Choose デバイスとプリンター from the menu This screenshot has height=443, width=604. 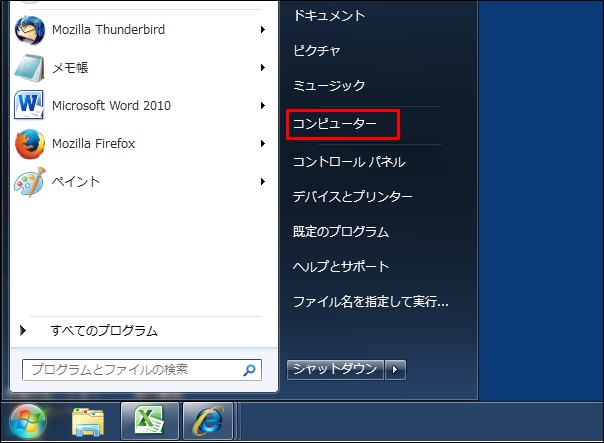352,197
